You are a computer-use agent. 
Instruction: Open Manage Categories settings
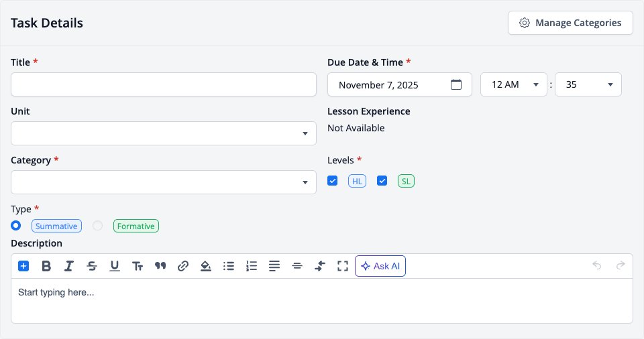570,23
